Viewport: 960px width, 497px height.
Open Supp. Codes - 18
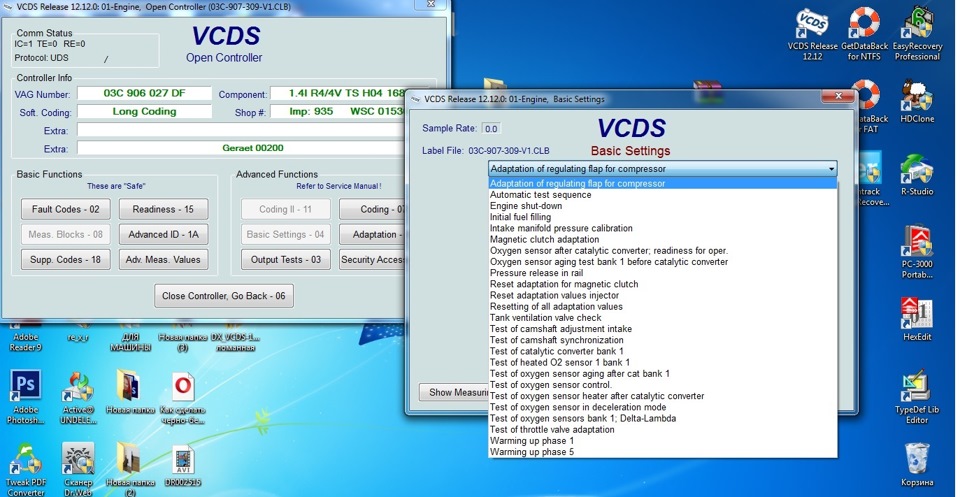click(66, 260)
